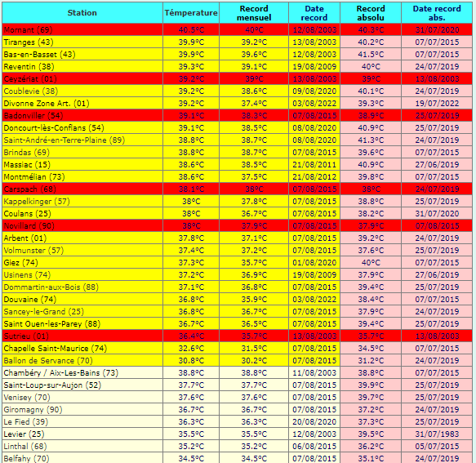Select the Coublevie (38) station cell
This screenshot has width=476, height=463.
click(82, 91)
